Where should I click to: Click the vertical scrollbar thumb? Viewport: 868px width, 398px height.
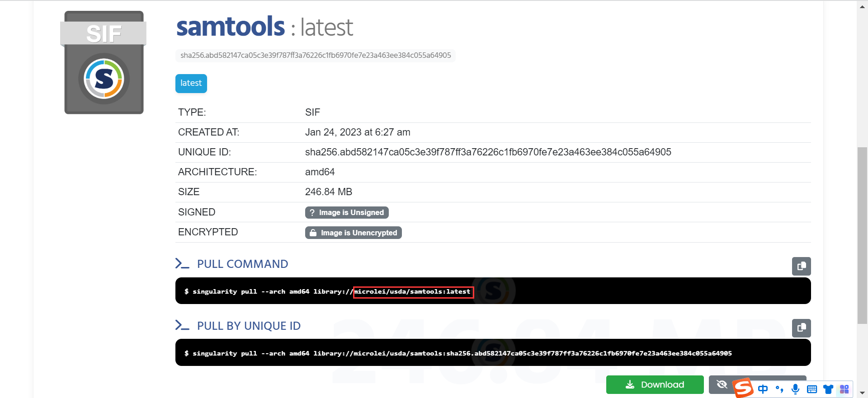pyautogui.click(x=862, y=235)
